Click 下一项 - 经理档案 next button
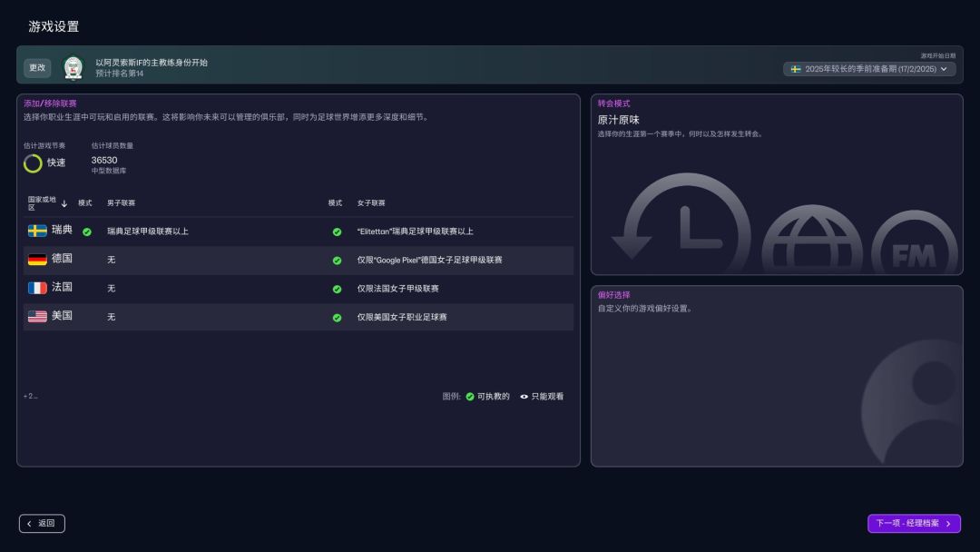 pyautogui.click(x=914, y=524)
